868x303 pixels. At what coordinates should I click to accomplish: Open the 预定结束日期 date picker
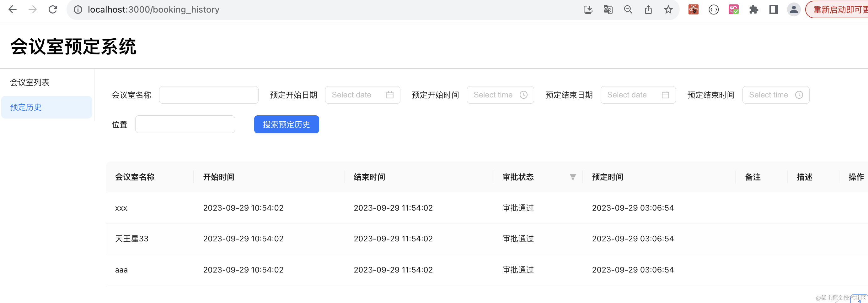click(638, 95)
